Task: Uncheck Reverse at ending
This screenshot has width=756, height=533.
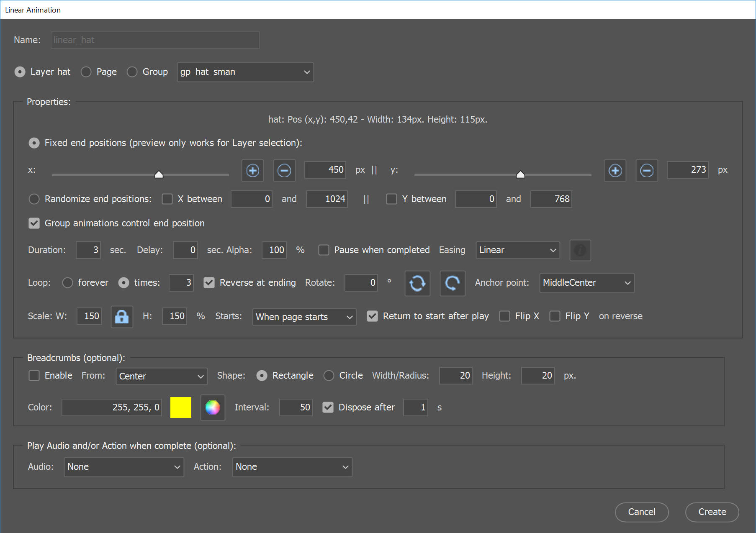Action: [209, 283]
